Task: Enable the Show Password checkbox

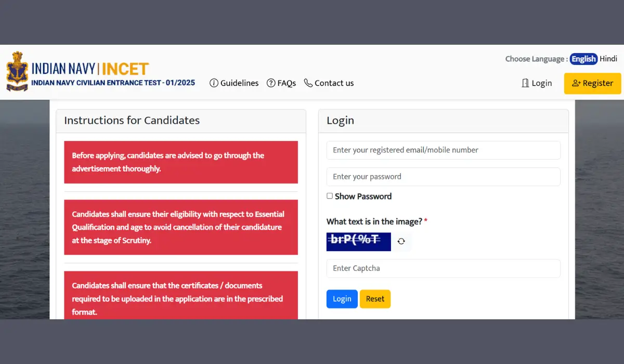Action: tap(330, 196)
